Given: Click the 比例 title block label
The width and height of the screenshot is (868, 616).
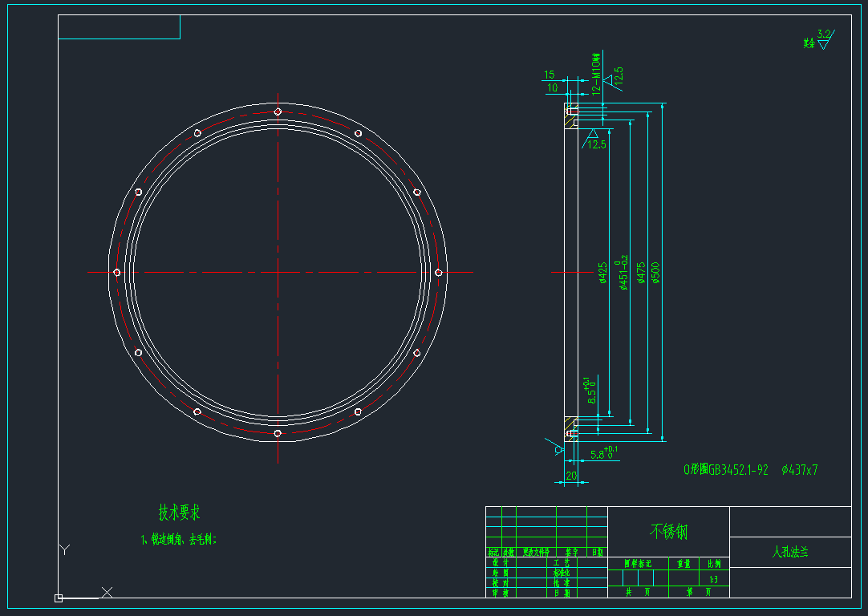Looking at the screenshot, I should (x=714, y=563).
